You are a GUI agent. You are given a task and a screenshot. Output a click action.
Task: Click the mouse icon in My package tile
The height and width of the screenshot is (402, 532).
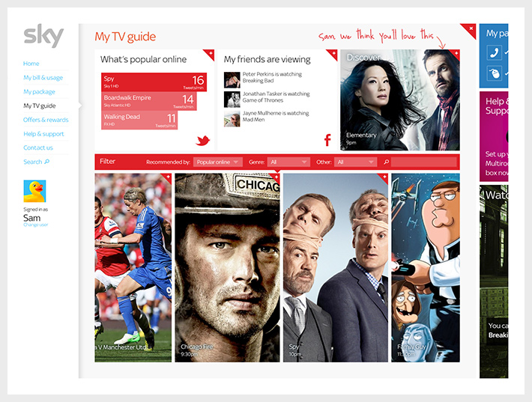pos(495,73)
